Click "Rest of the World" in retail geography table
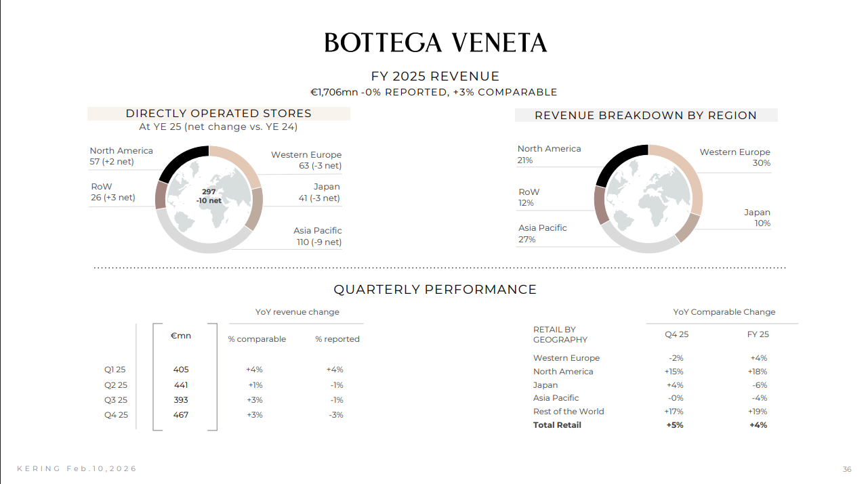Image resolution: width=868 pixels, height=484 pixels. coord(568,412)
